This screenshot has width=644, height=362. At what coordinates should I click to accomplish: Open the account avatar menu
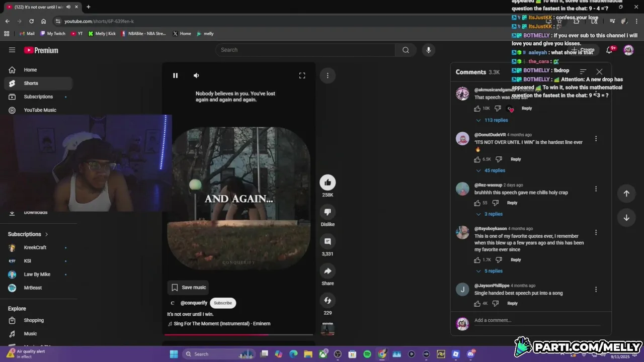(x=628, y=50)
